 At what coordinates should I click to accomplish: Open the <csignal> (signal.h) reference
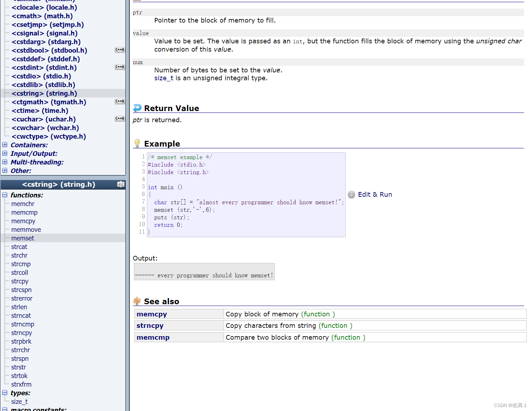pyautogui.click(x=44, y=33)
